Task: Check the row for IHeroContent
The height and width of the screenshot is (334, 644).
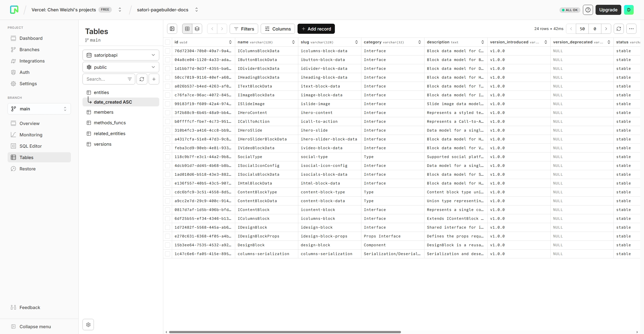Action: [168, 113]
